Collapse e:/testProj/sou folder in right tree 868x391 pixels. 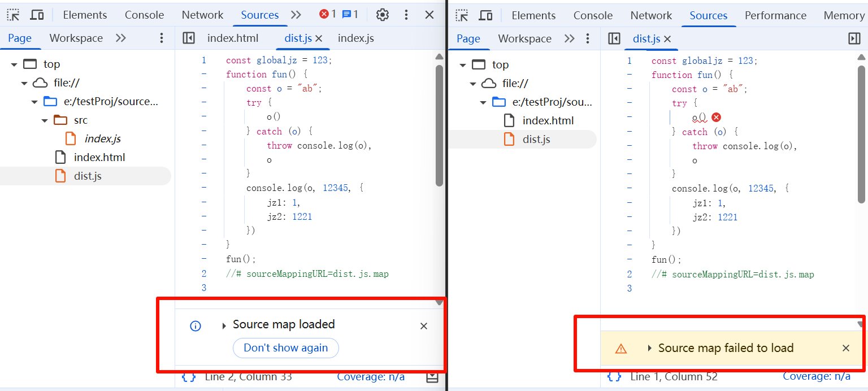483,102
